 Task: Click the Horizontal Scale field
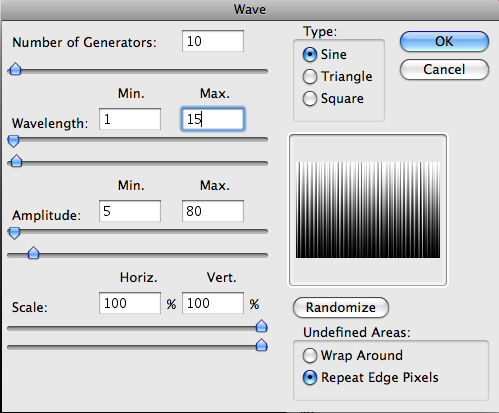[x=130, y=303]
